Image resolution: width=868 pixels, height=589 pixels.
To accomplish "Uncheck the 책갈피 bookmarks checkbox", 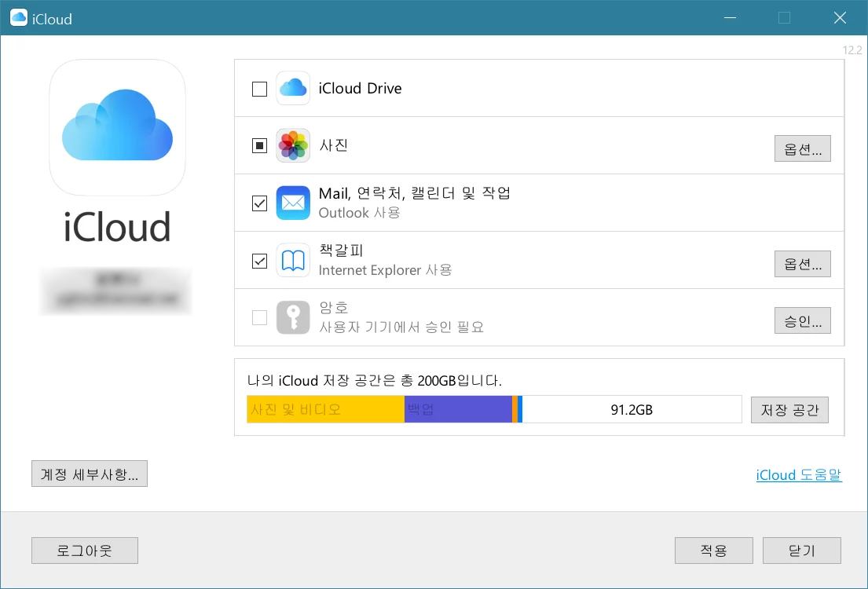I will click(259, 261).
